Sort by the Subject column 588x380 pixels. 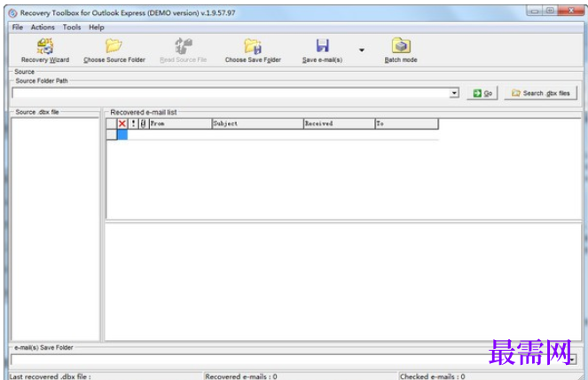tap(257, 123)
